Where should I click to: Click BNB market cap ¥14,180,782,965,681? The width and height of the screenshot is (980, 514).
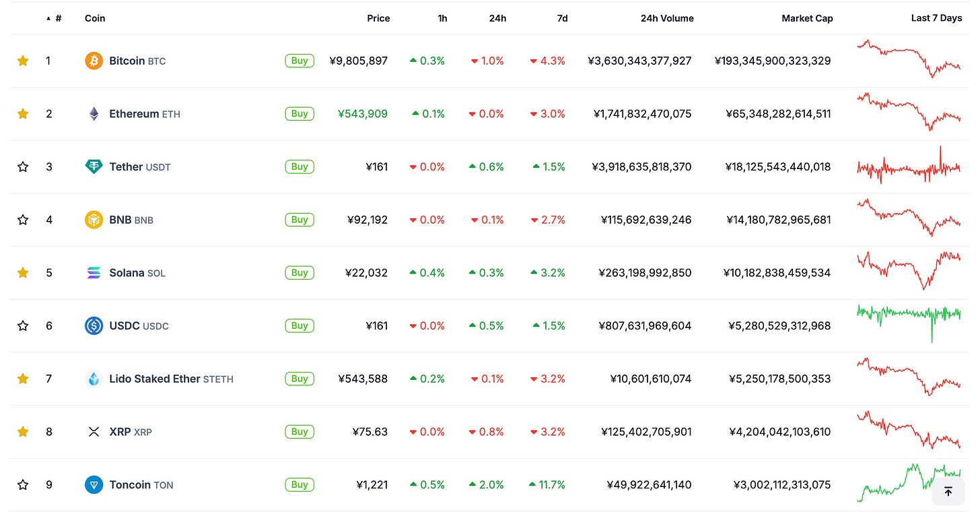pyautogui.click(x=779, y=220)
